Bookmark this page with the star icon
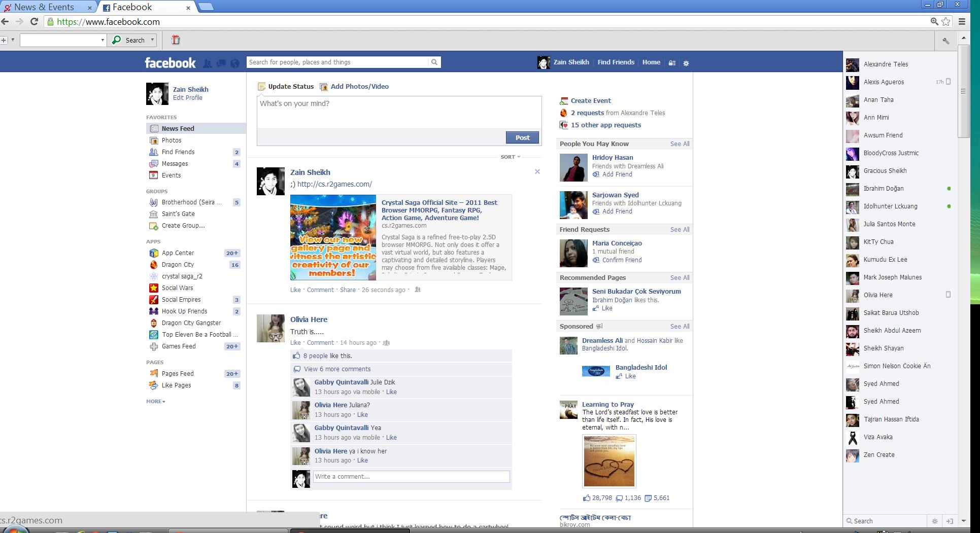The width and height of the screenshot is (980, 533). (946, 21)
